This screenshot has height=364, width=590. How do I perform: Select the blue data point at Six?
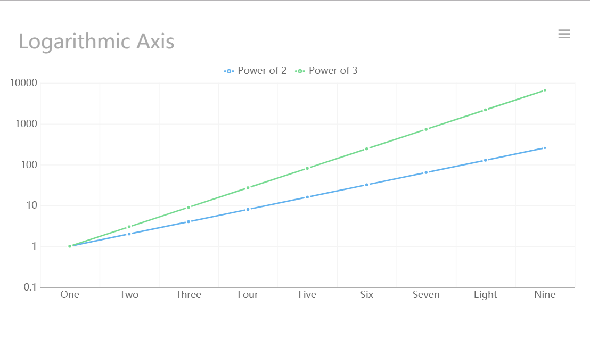(367, 185)
